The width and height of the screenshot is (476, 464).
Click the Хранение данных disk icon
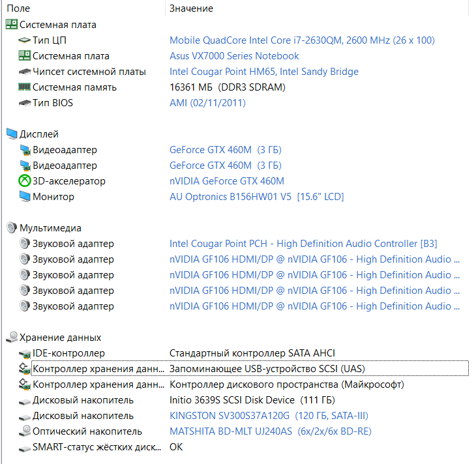(12, 337)
